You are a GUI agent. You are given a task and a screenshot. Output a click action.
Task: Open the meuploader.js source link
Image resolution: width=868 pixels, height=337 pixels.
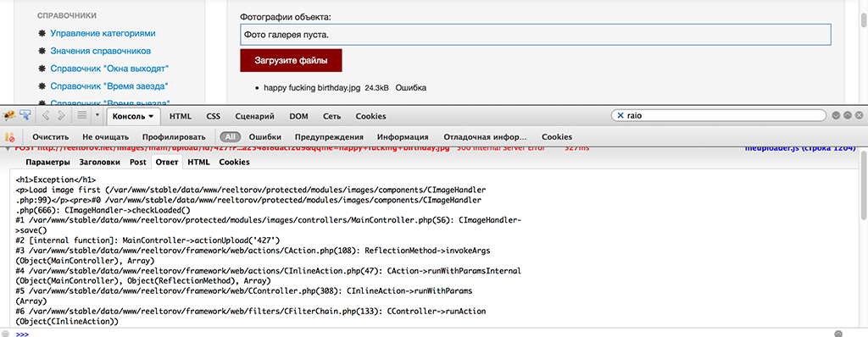(x=801, y=149)
